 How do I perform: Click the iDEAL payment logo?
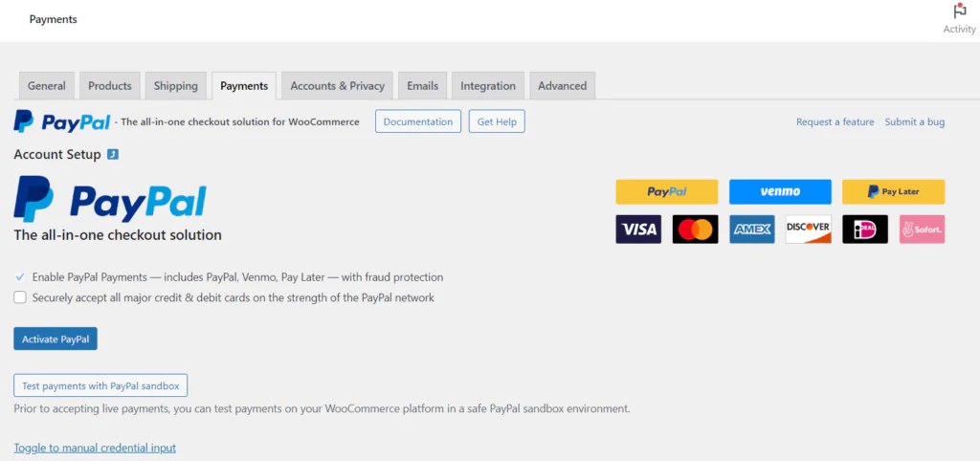pos(865,230)
